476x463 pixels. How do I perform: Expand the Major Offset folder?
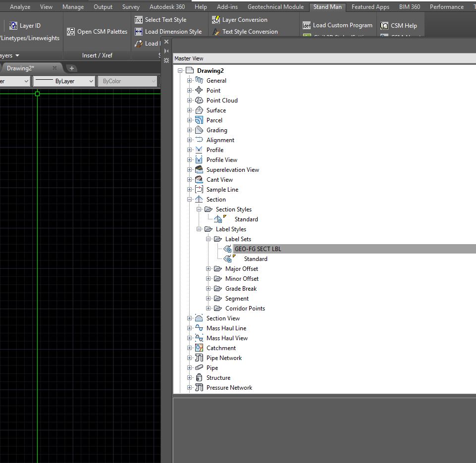tap(208, 269)
